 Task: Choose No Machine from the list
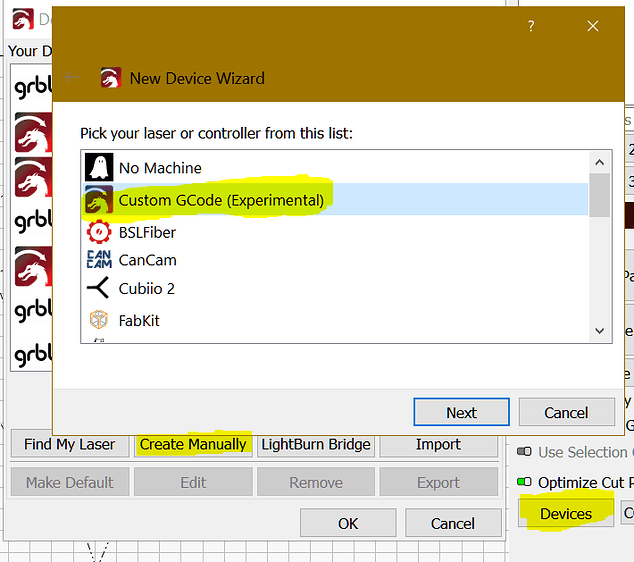tap(335, 167)
